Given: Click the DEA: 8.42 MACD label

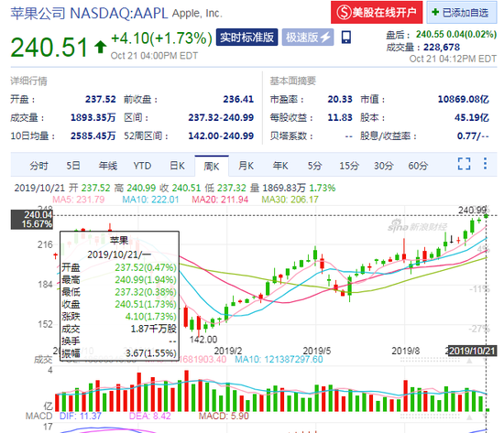Looking at the screenshot, I should (149, 416).
